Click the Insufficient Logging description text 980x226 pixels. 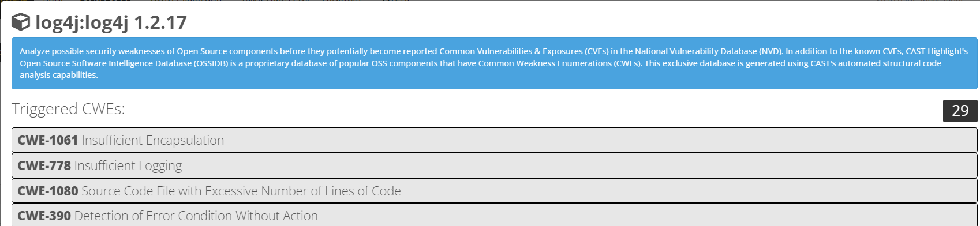[x=128, y=166]
